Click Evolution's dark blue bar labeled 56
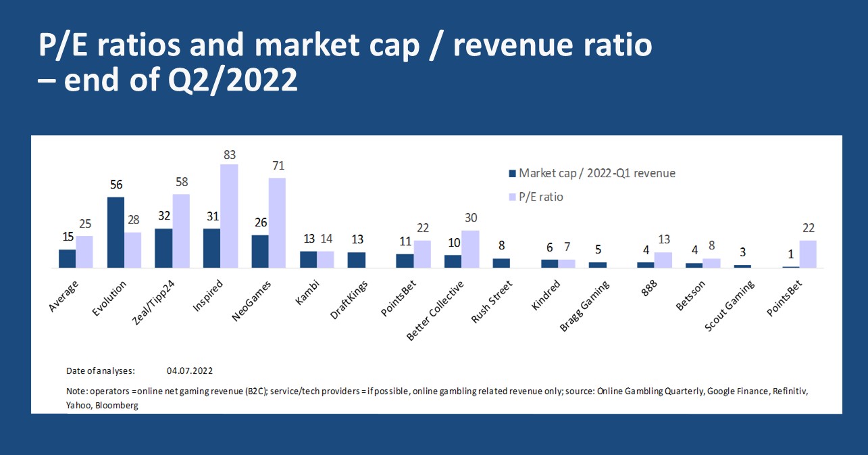 pos(116,233)
